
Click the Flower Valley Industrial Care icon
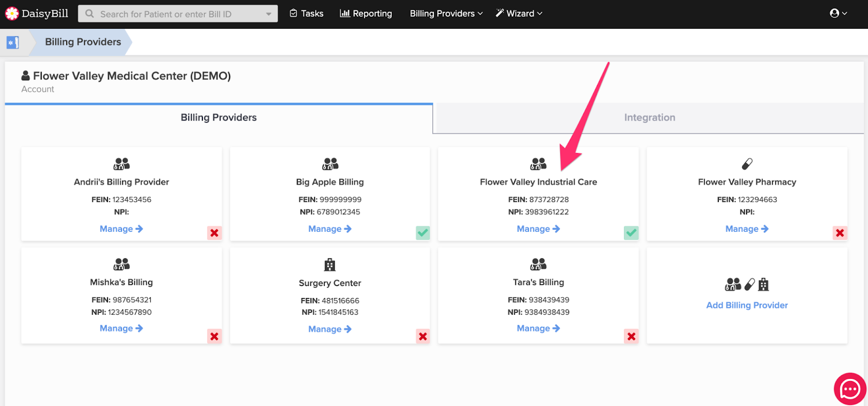click(x=538, y=164)
